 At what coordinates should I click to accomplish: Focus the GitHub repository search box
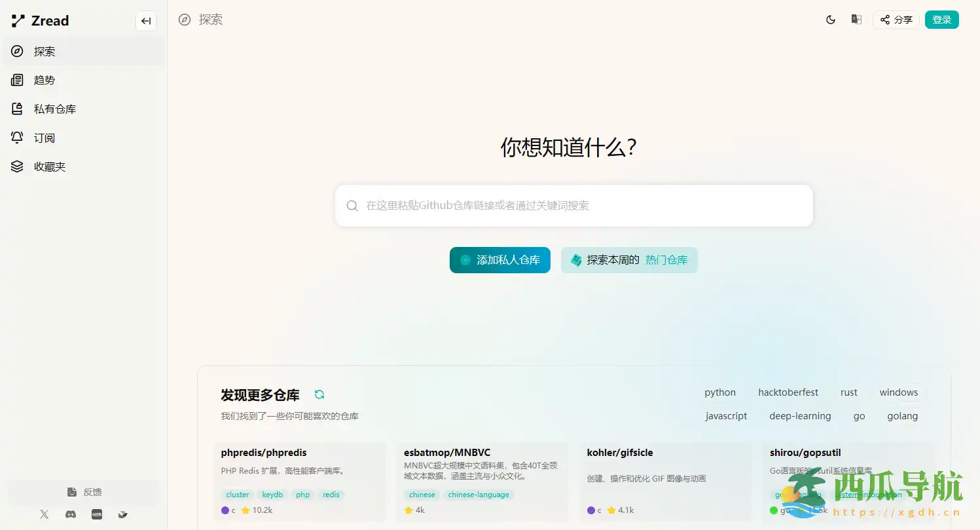pos(573,206)
